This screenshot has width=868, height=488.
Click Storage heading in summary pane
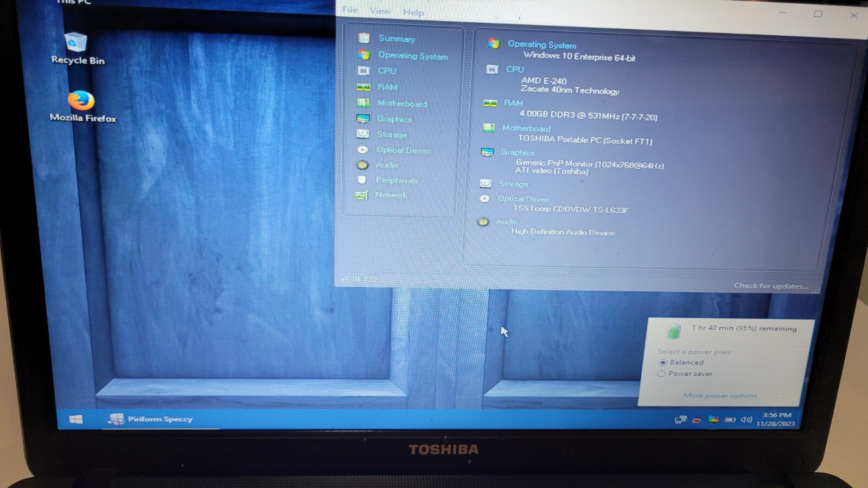coord(513,184)
